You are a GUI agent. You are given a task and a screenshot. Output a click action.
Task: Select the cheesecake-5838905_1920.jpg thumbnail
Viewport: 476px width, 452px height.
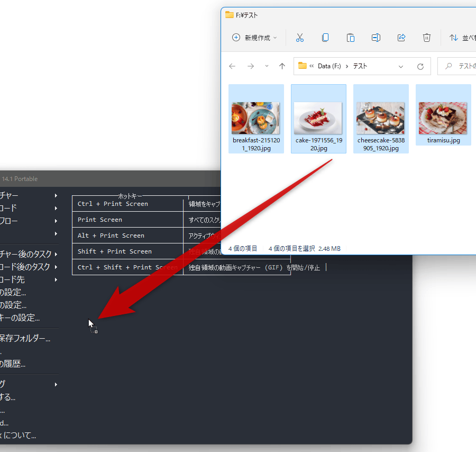[x=381, y=119]
